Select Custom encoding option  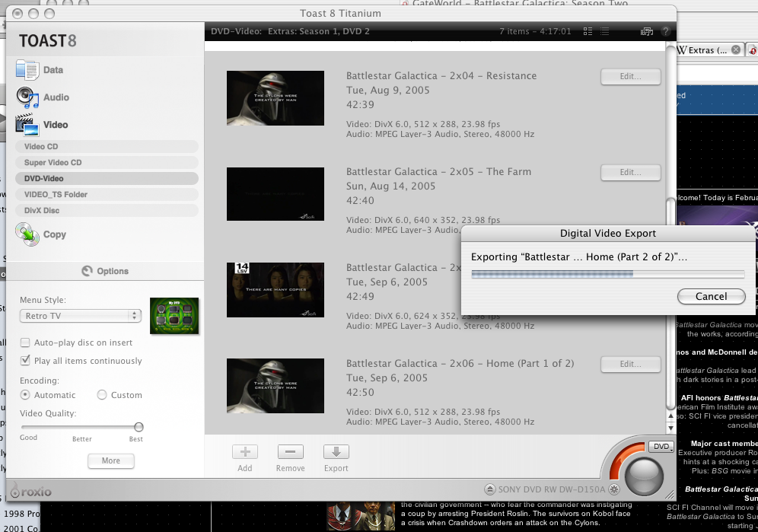(x=102, y=395)
